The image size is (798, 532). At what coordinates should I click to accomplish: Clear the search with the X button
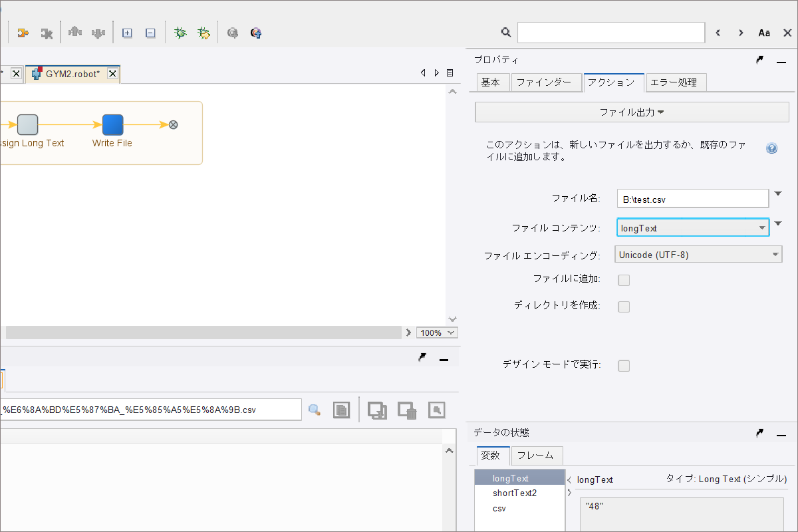(x=787, y=33)
